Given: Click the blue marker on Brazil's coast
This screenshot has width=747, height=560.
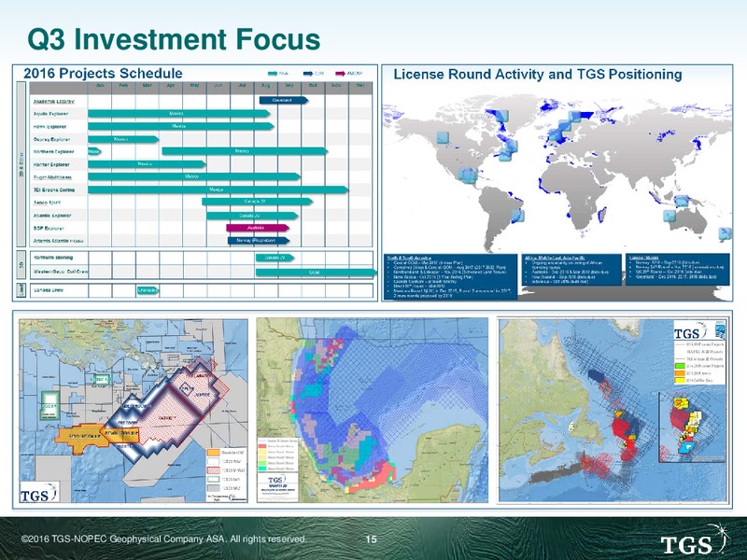Looking at the screenshot, I should 518,216.
